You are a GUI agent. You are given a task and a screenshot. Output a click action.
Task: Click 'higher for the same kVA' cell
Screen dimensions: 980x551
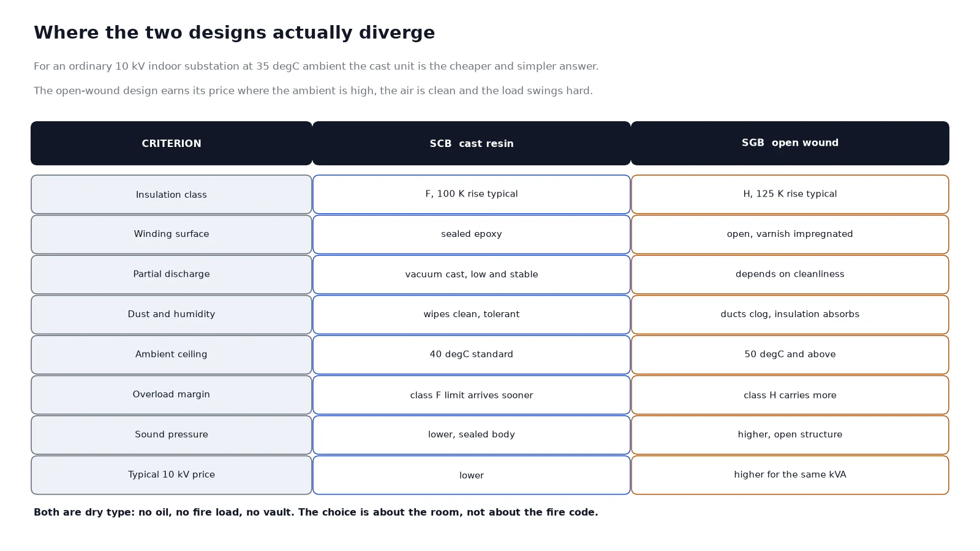point(790,475)
